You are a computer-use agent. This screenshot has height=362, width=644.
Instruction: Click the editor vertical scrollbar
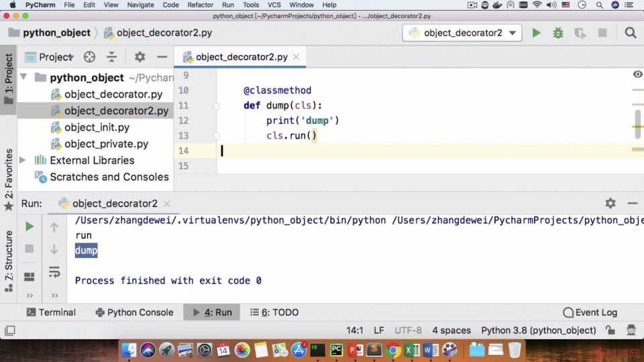pyautogui.click(x=637, y=125)
